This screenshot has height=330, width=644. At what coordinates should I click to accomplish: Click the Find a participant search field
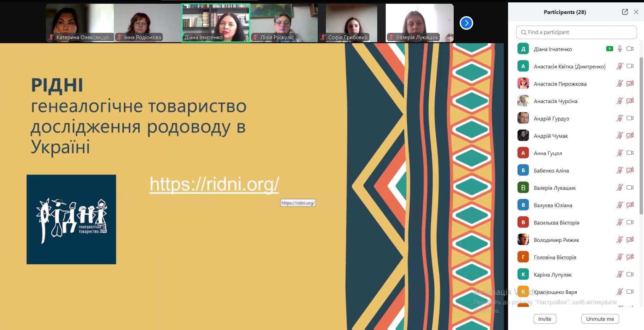pos(576,32)
